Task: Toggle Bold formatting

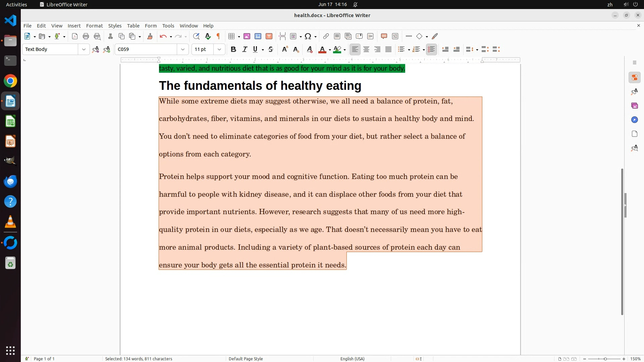Action: pos(233,50)
